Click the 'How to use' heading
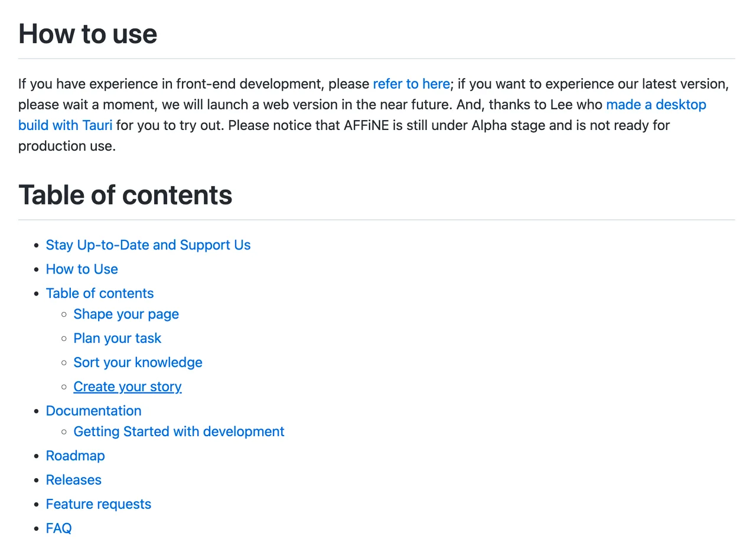The width and height of the screenshot is (756, 539). (x=88, y=34)
